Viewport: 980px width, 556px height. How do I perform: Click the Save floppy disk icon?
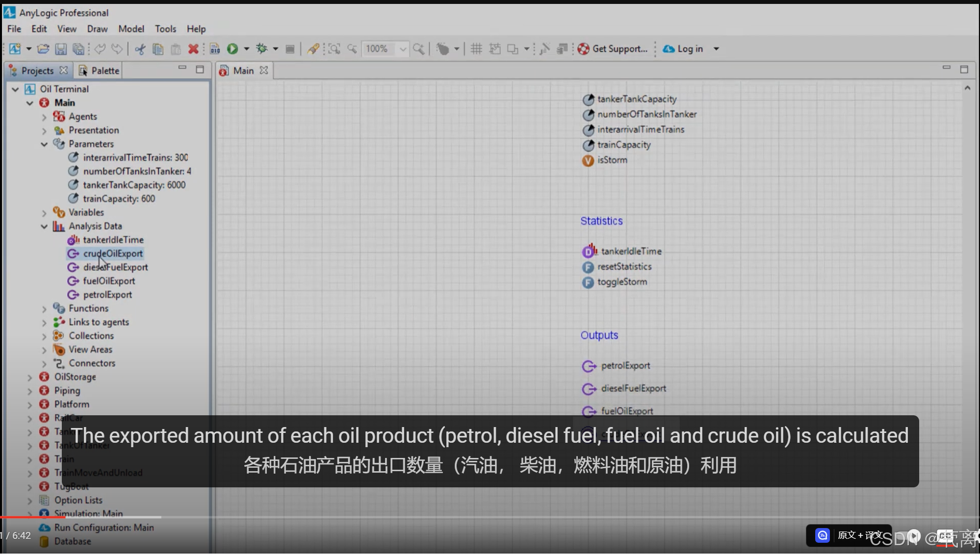[x=61, y=49]
